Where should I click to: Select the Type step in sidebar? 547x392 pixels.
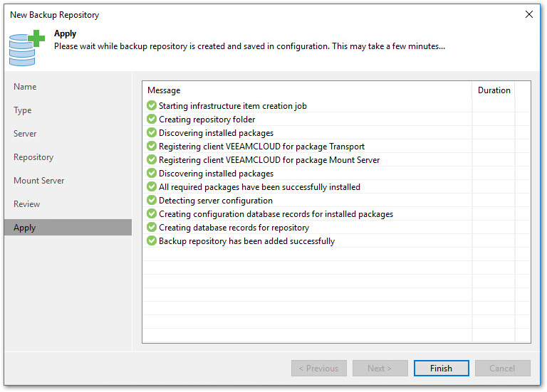23,110
